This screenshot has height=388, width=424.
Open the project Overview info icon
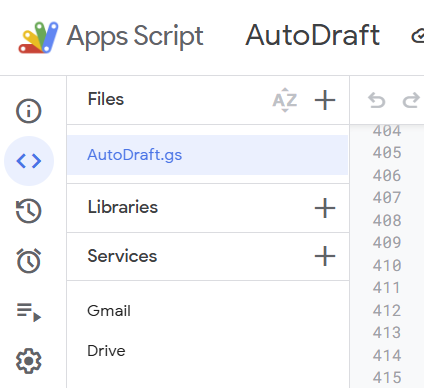coord(29,111)
